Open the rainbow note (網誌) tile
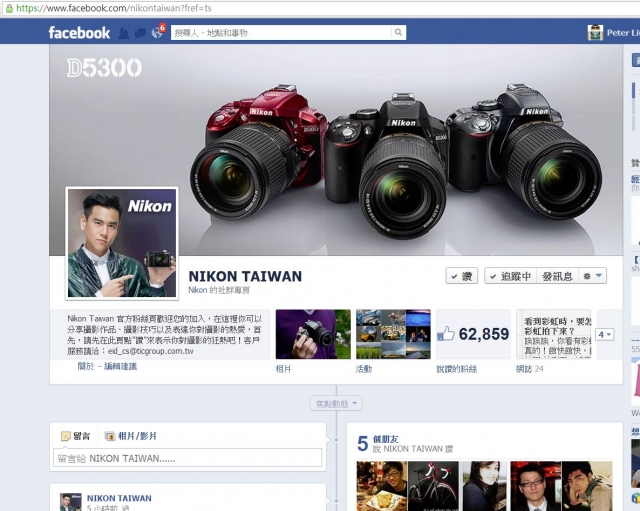The image size is (640, 511). pyautogui.click(x=553, y=334)
